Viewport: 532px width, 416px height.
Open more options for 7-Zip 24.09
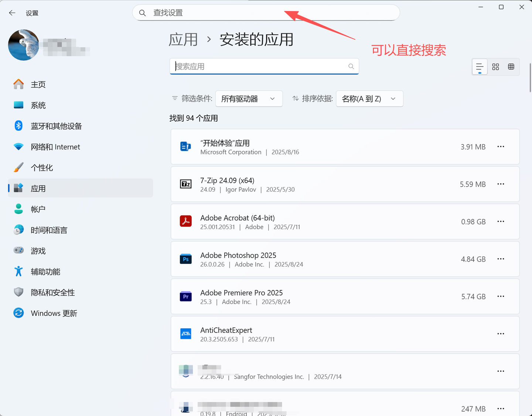click(x=501, y=184)
